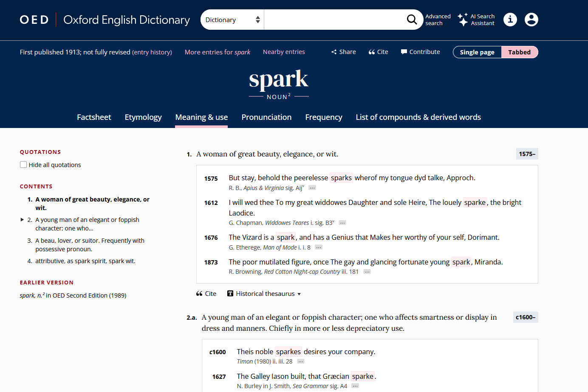Click the Cite button in entry toolbar
Viewport: 588px width, 392px height.
tap(379, 52)
